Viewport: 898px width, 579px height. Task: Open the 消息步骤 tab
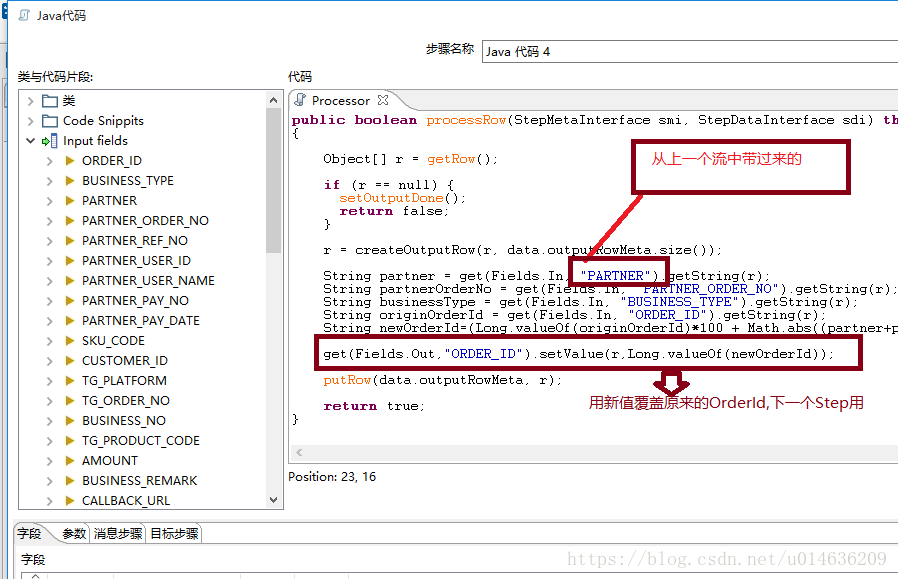(x=118, y=534)
